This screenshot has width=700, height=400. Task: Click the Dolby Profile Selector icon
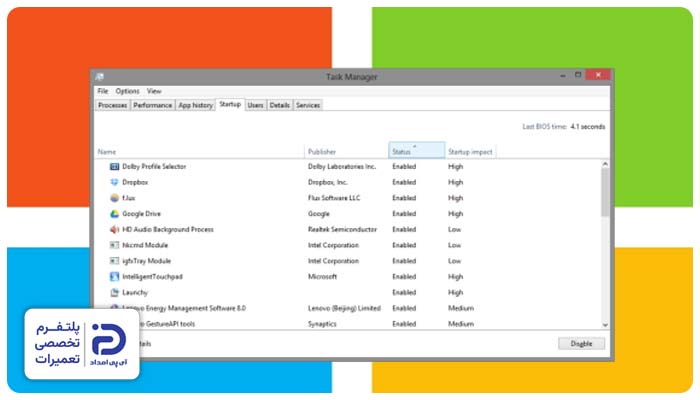point(114,167)
